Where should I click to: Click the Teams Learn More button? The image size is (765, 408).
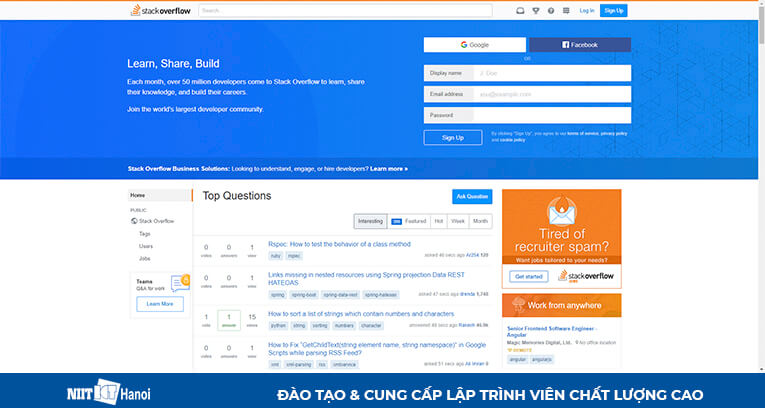point(160,304)
